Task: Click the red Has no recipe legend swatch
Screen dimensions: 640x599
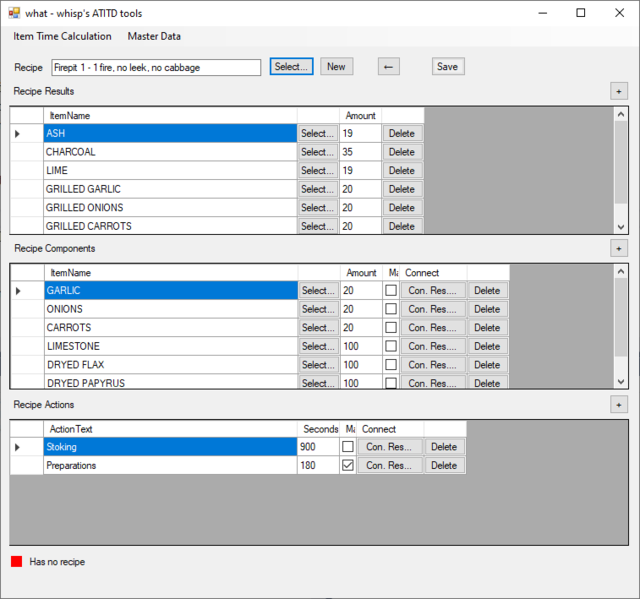Action: (16, 562)
